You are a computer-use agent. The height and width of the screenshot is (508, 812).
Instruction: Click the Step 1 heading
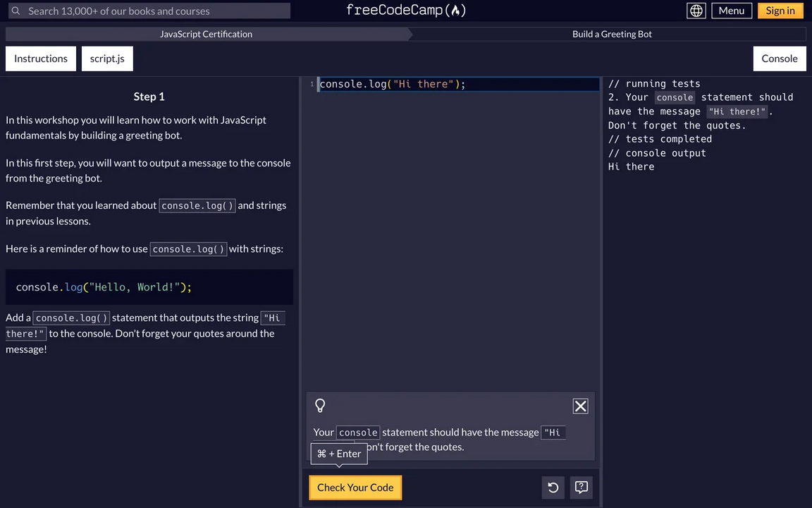[149, 97]
